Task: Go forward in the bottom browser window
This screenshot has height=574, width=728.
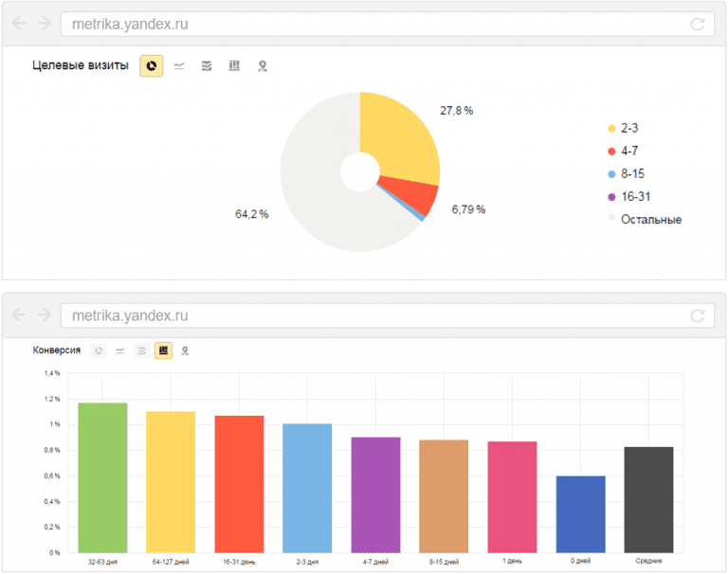Action: pyautogui.click(x=45, y=314)
